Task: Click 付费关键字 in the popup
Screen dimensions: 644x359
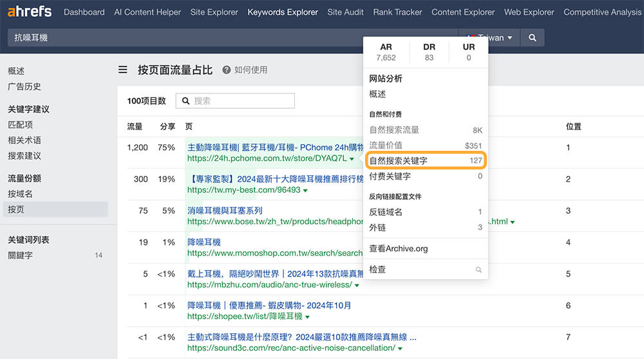Action: pos(426,176)
